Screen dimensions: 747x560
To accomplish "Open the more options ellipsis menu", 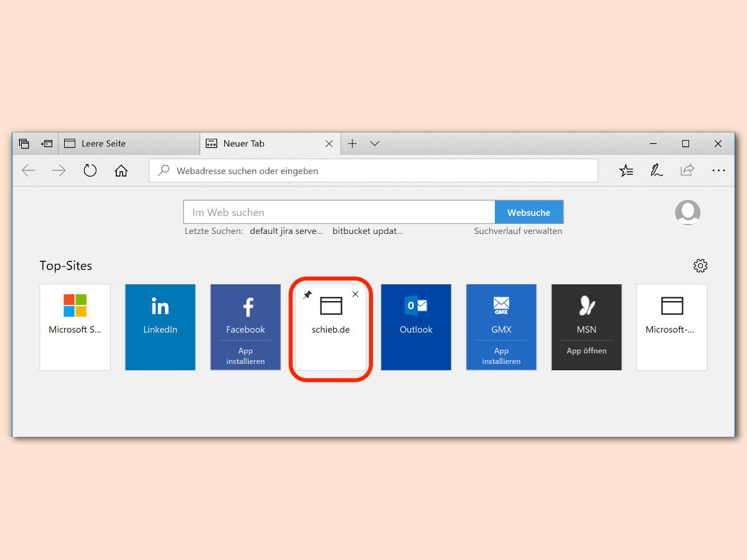I will (x=718, y=170).
